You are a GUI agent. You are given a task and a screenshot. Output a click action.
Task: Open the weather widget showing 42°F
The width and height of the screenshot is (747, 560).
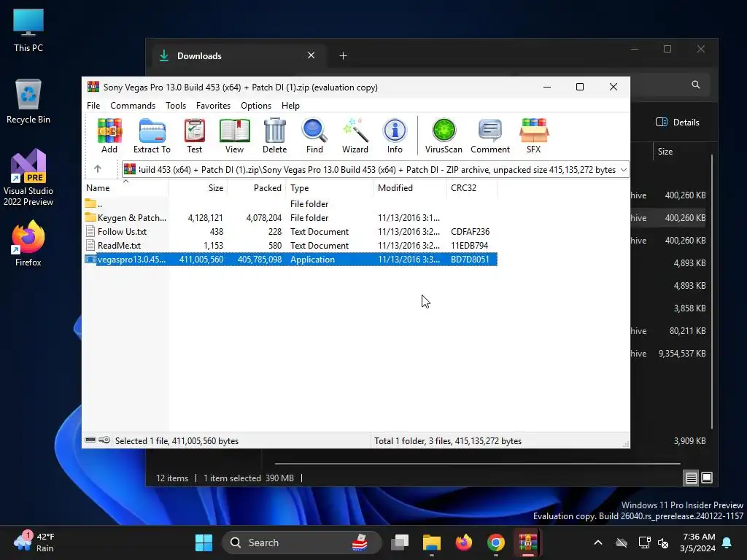[34, 542]
